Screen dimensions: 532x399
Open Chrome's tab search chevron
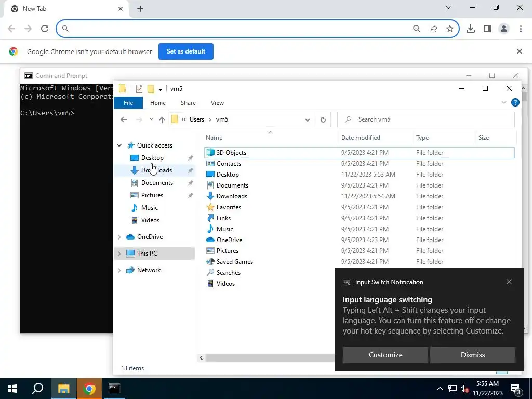tap(448, 7)
